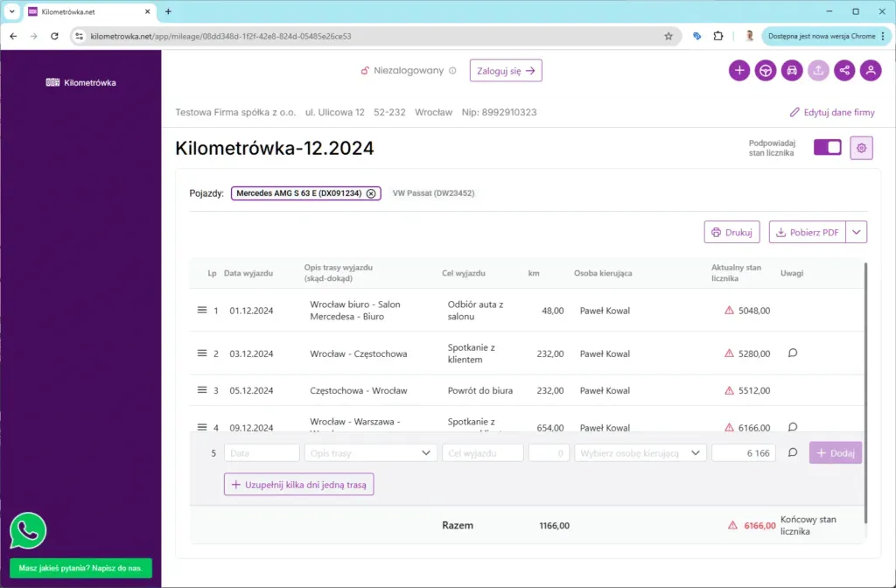This screenshot has width=896, height=588.
Task: Open vehicles via the car icon
Action: [792, 70]
